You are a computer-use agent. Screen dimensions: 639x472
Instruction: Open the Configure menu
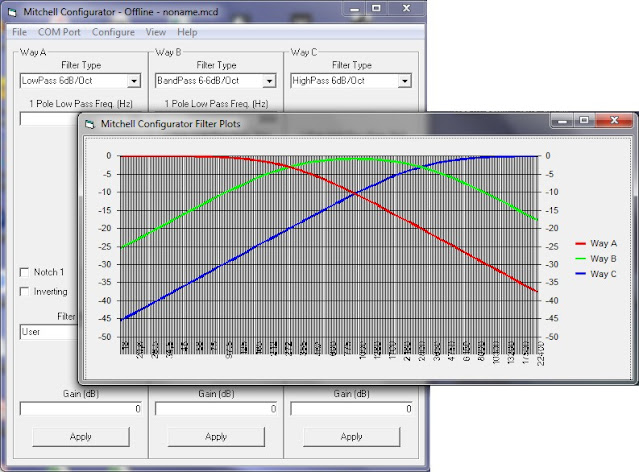pos(113,32)
